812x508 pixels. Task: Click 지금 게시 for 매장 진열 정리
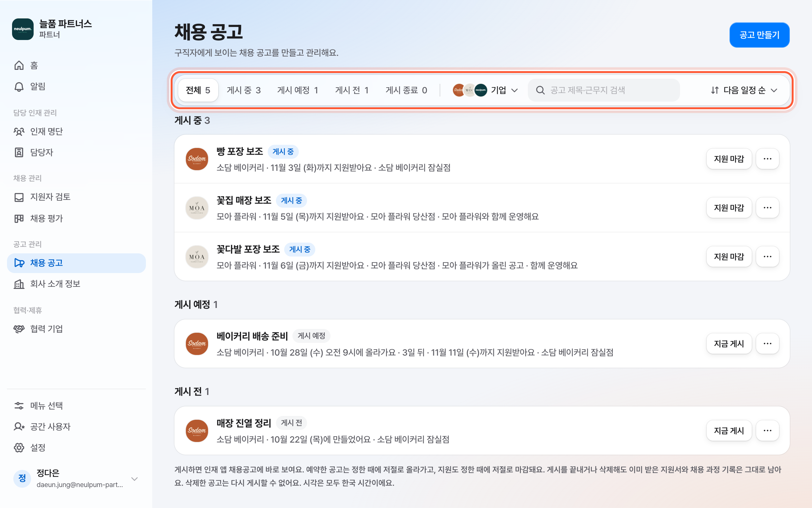coord(729,431)
